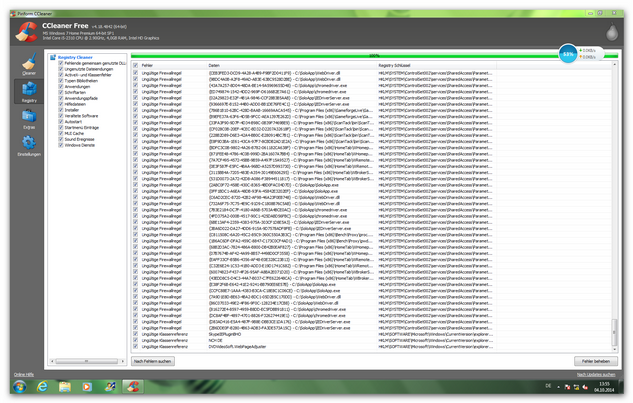
Task: Open Windows Media Player taskbar icon
Action: (87, 386)
